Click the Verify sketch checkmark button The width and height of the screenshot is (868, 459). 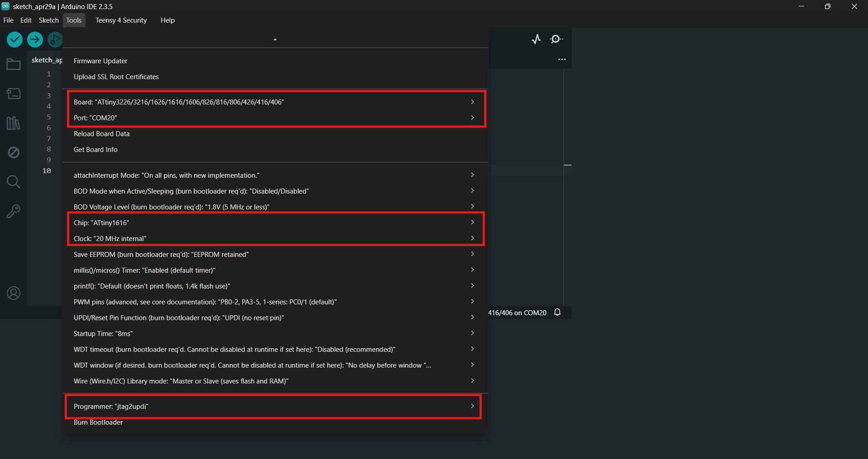(15, 39)
